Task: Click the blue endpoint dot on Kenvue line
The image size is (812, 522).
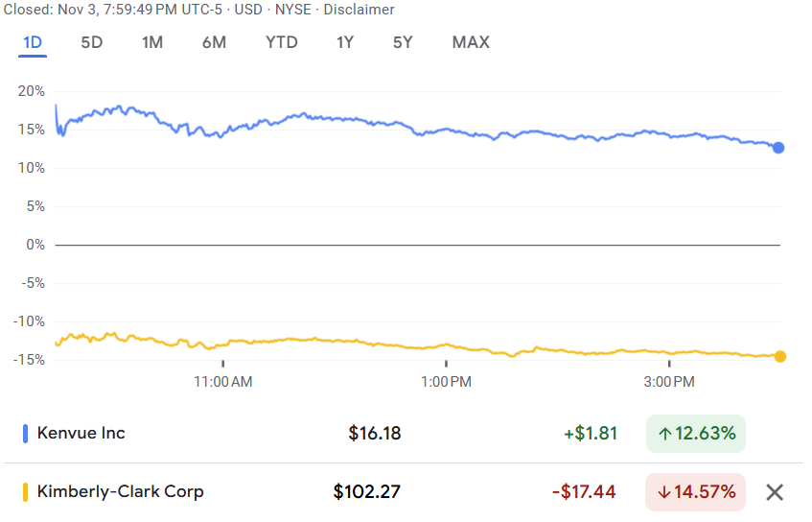Action: [778, 148]
